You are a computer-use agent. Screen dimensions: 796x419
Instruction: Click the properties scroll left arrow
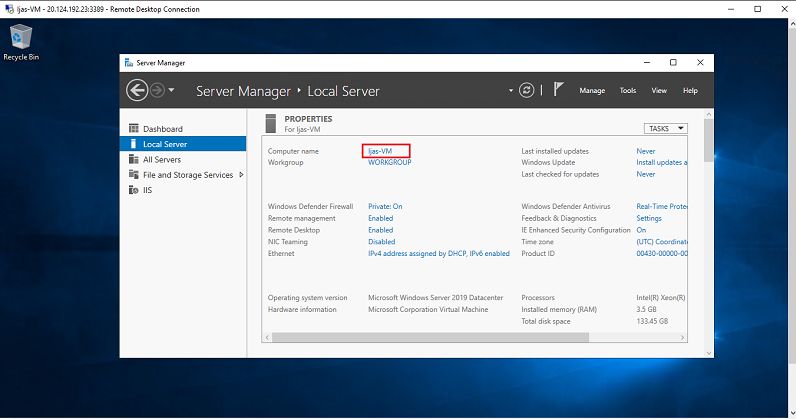tap(267, 337)
